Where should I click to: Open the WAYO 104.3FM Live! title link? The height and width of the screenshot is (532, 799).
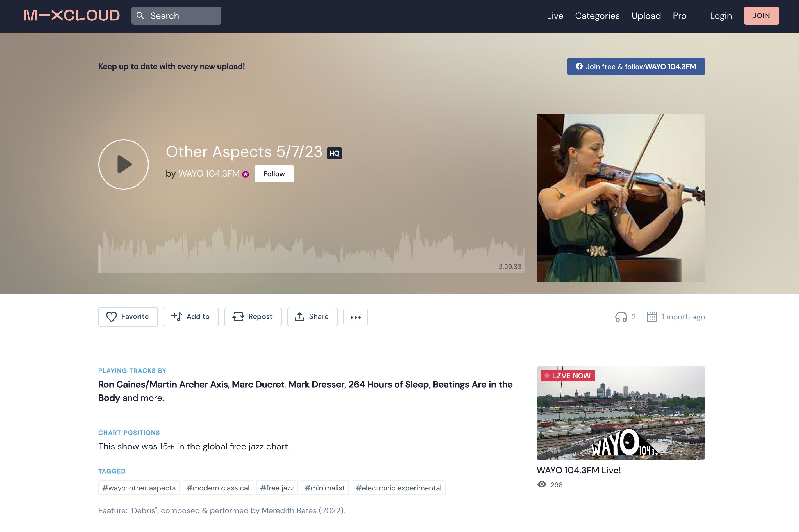point(579,470)
